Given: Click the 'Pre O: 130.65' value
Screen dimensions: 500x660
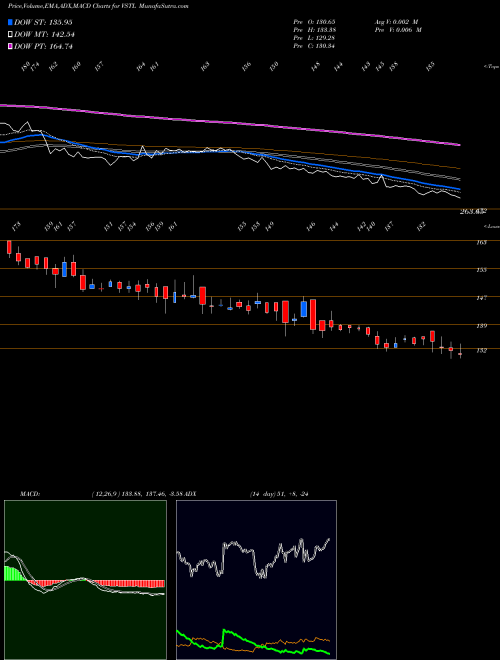Looking at the screenshot, I should [x=314, y=21].
